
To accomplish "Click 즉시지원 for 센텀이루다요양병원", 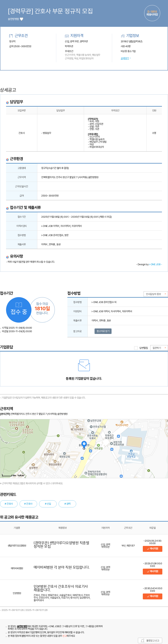I will coord(152,548).
